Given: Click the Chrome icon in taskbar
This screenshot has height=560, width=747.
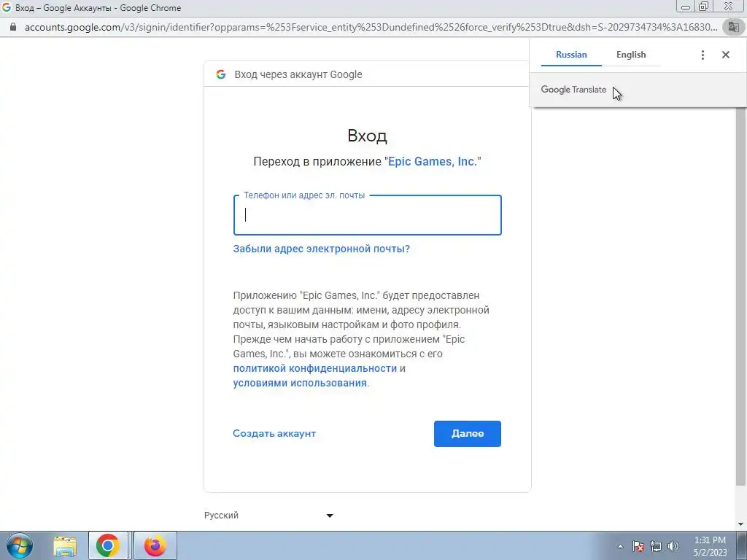Looking at the screenshot, I should pyautogui.click(x=108, y=545).
